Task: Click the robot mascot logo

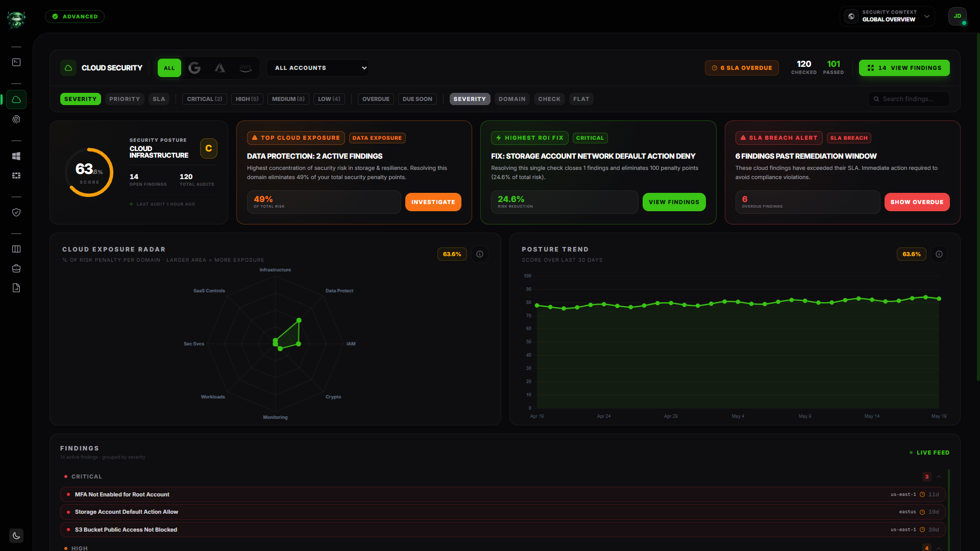Action: click(x=16, y=19)
